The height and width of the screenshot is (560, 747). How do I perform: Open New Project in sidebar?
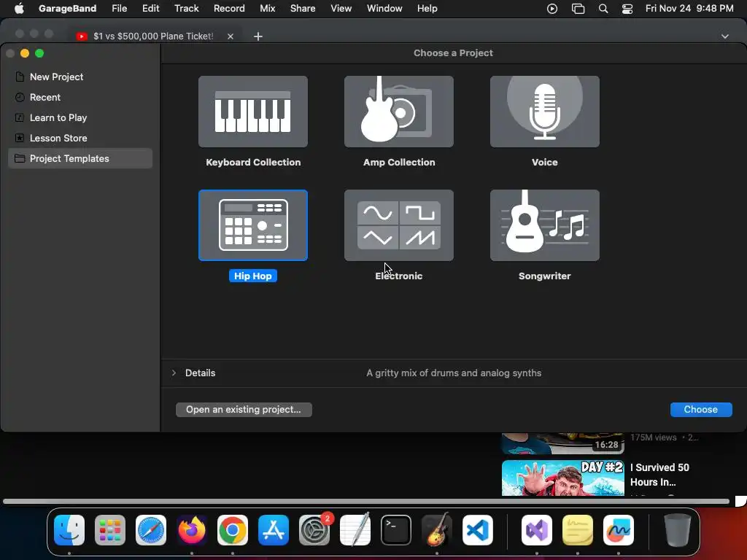[x=80, y=77]
